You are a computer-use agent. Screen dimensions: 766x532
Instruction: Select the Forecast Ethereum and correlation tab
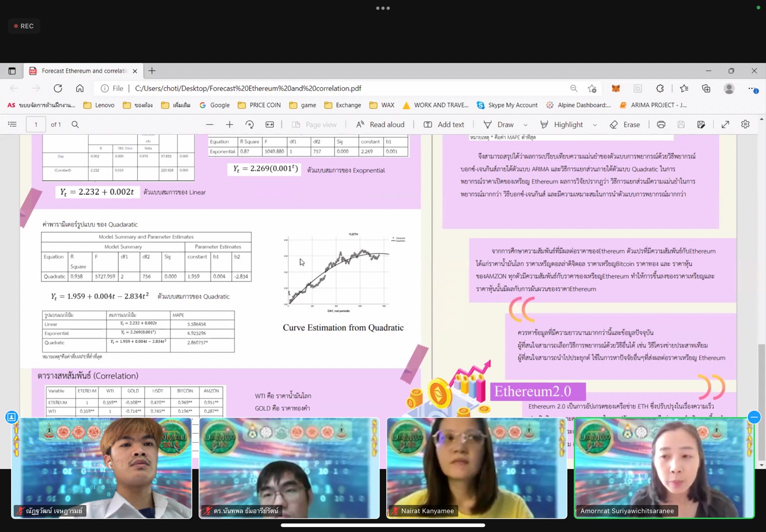tap(84, 71)
